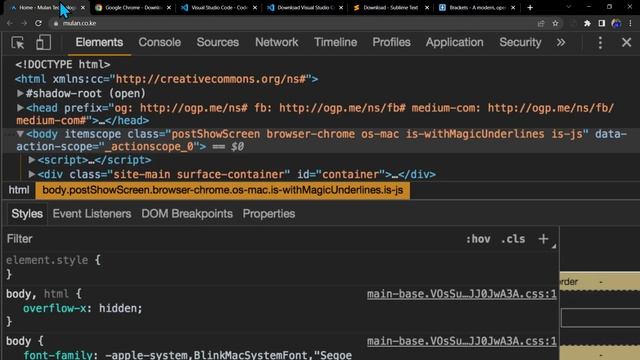Expand the head element node
The width and height of the screenshot is (640, 360).
click(20, 108)
